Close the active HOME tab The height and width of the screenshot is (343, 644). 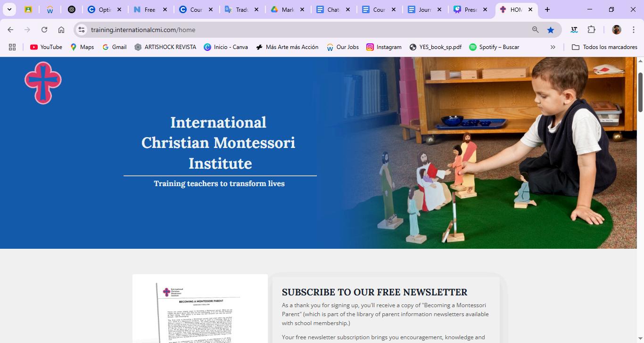[530, 9]
